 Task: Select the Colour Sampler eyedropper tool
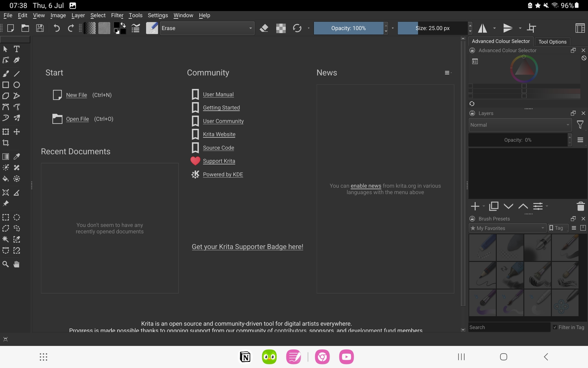(17, 157)
